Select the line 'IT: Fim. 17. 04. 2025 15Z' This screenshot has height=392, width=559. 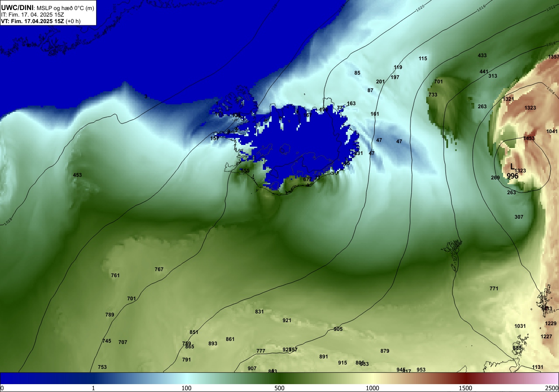point(32,14)
